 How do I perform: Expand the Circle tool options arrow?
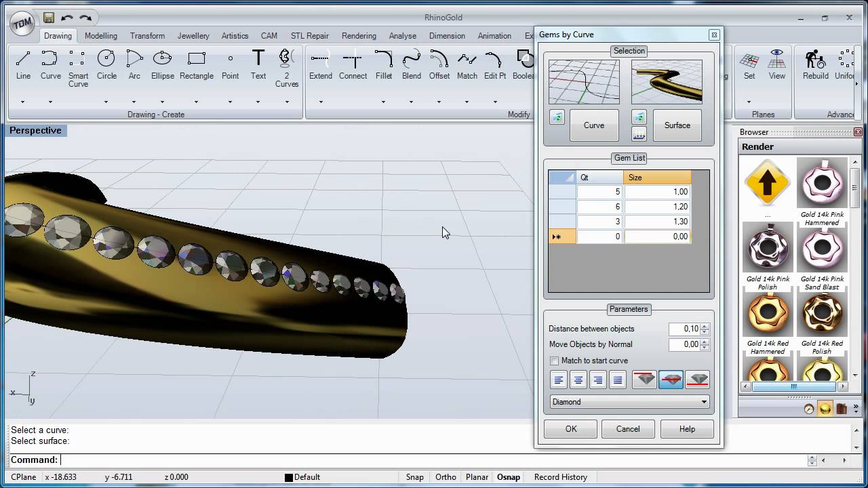click(x=106, y=102)
